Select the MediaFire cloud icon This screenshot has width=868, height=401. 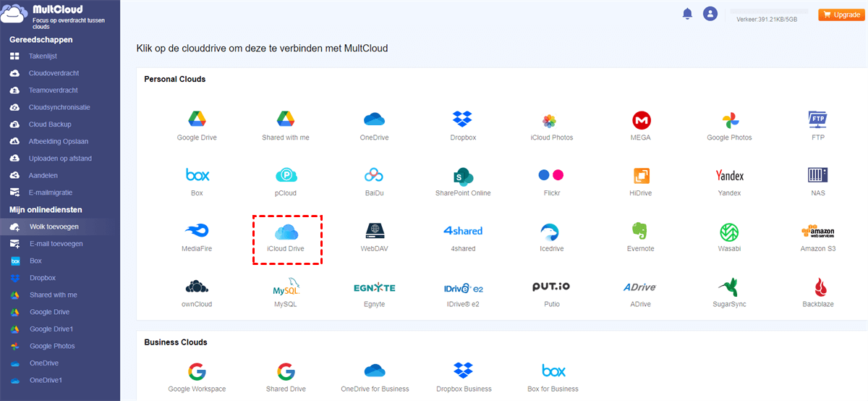pyautogui.click(x=197, y=231)
